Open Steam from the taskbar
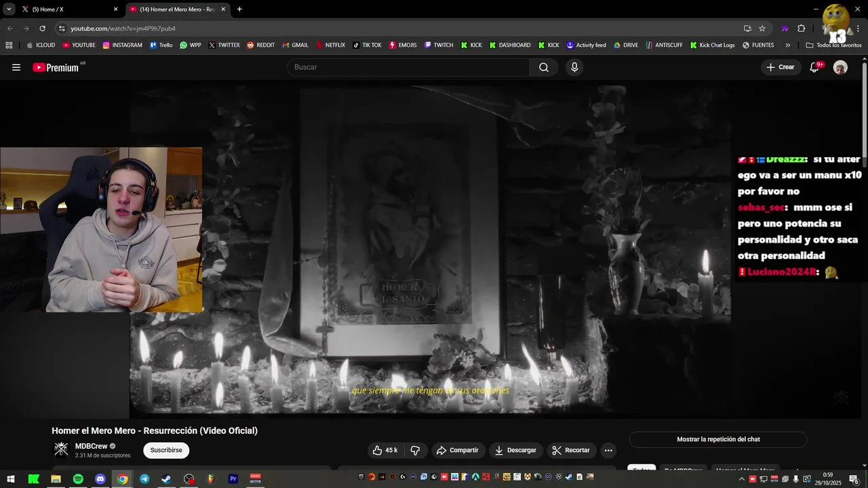Screen dimensions: 868x488 pos(167,479)
